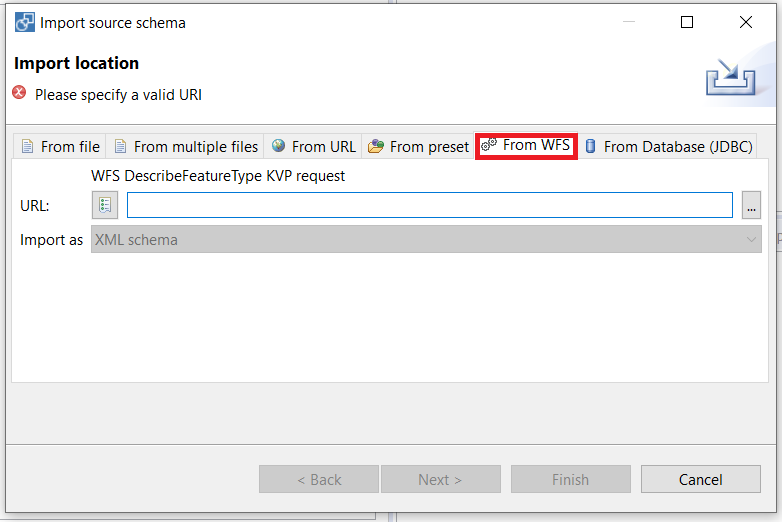Select the From URL tab
Viewport: 782px width, 522px height.
313,147
